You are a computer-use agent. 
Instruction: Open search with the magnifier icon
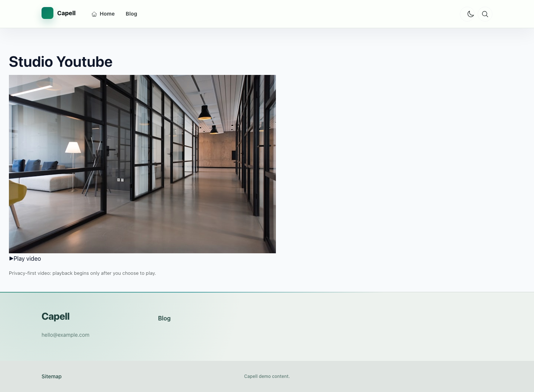click(x=485, y=14)
